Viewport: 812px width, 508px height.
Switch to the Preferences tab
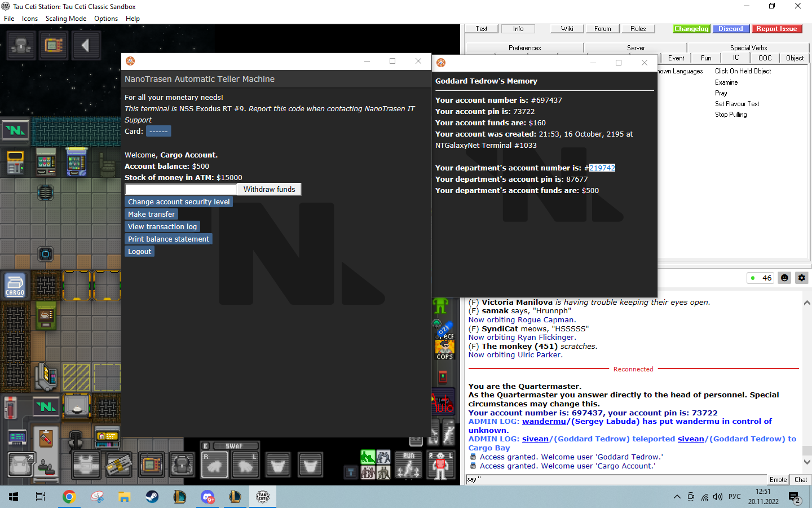[x=524, y=48]
